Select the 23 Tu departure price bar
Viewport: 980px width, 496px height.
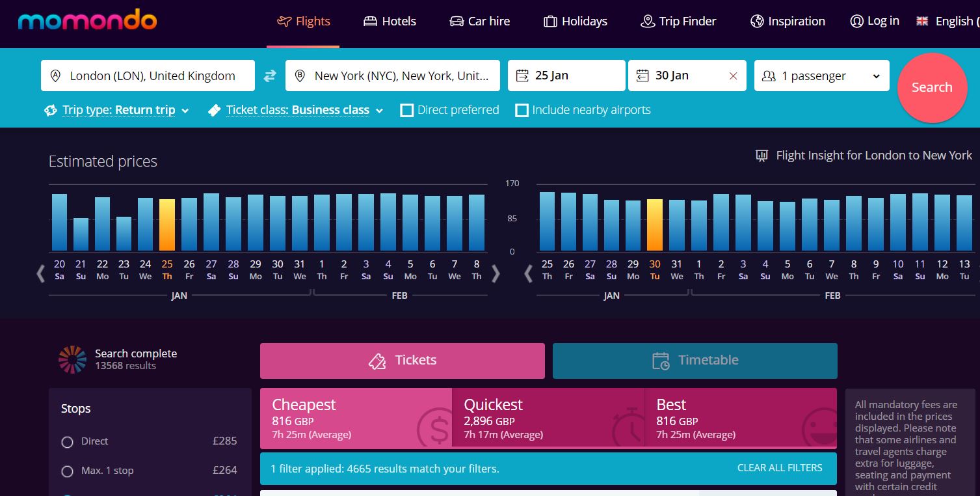(x=124, y=233)
